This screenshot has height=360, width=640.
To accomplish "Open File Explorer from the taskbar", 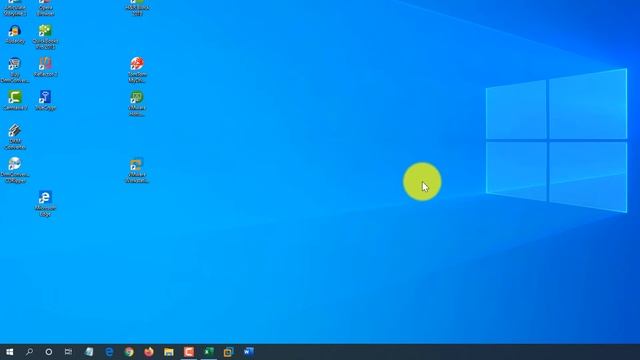I will pos(169,351).
